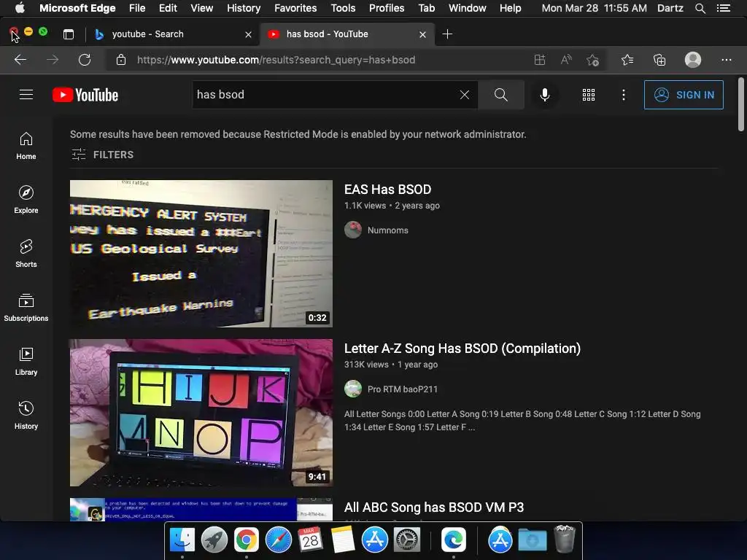Clear the YouTube search text
Viewport: 747px width, 560px height.
coord(465,94)
